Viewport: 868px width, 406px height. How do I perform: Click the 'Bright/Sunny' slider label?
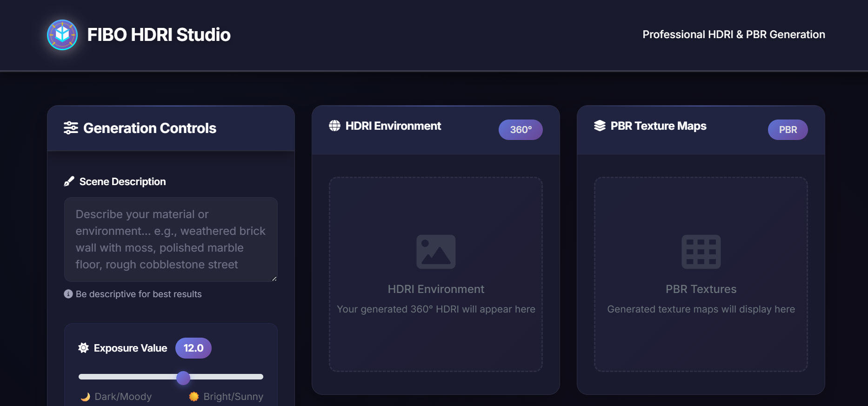pos(234,397)
